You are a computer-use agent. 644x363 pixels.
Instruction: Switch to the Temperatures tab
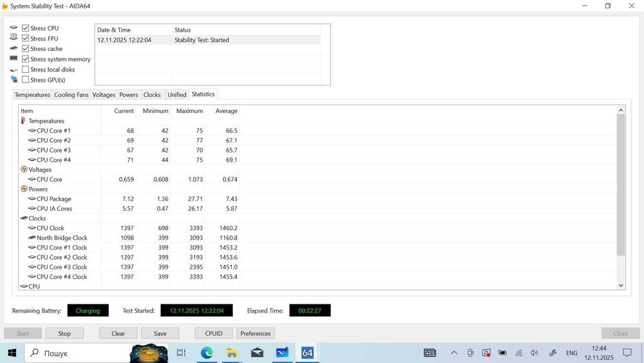click(32, 95)
